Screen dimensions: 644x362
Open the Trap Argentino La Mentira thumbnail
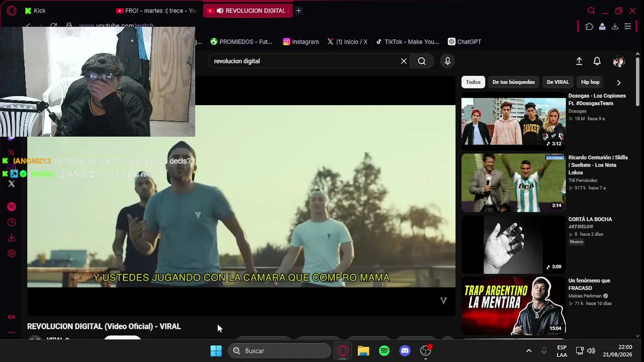pyautogui.click(x=513, y=306)
